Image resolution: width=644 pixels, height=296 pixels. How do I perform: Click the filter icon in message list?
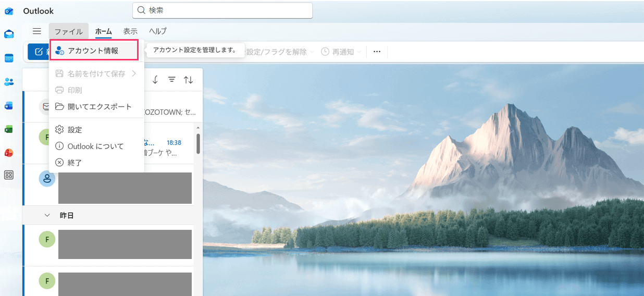[171, 80]
